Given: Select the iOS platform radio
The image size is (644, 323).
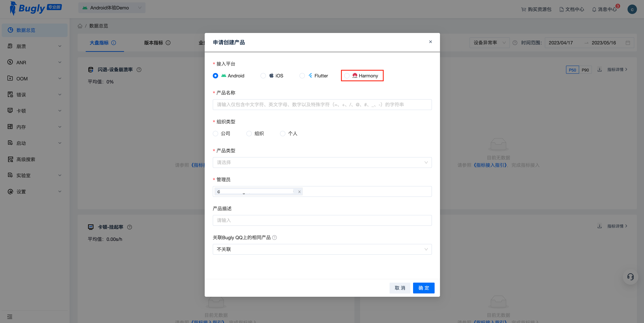Looking at the screenshot, I should click(263, 76).
